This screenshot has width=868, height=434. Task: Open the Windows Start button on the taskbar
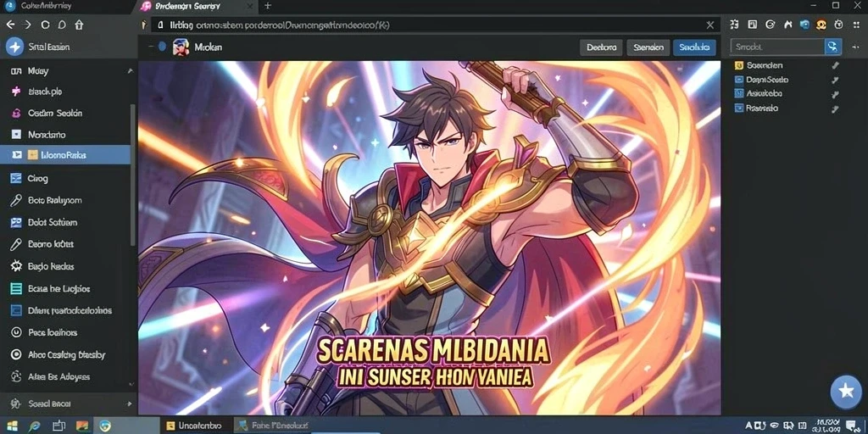coord(12,426)
